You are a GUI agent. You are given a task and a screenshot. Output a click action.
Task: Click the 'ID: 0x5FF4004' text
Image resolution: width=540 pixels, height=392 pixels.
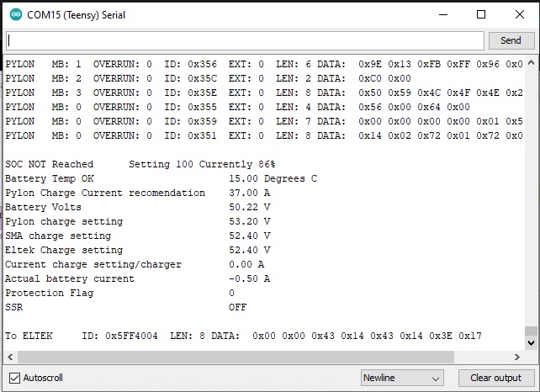point(119,336)
